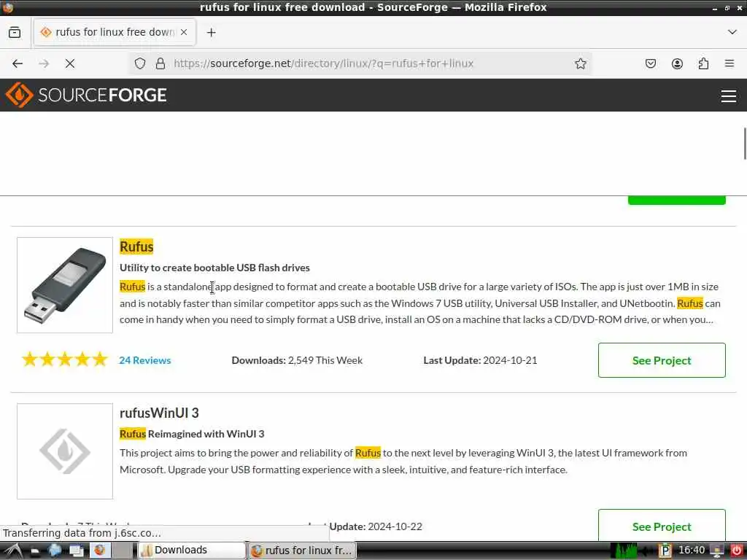
Task: Stop loading the page
Action: [70, 63]
